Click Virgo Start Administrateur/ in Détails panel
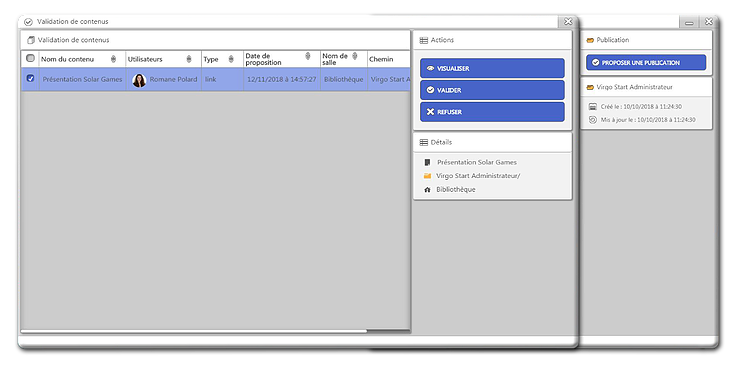Image resolution: width=740 pixels, height=369 pixels. click(478, 176)
